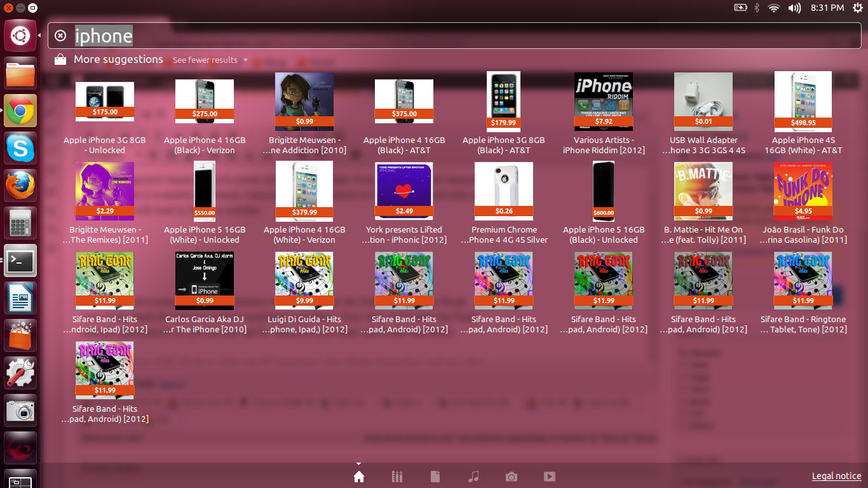Open the Wi-Fi network indicator
This screenshot has width=868, height=488.
774,8
